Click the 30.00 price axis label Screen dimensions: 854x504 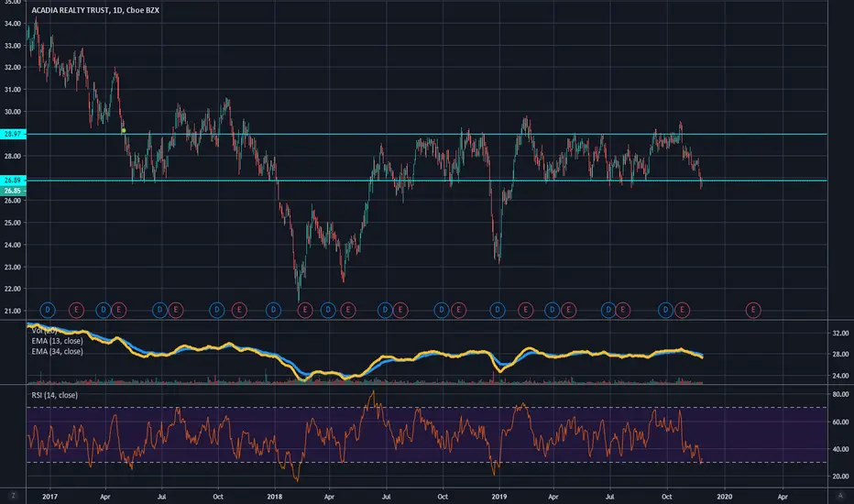click(x=13, y=112)
